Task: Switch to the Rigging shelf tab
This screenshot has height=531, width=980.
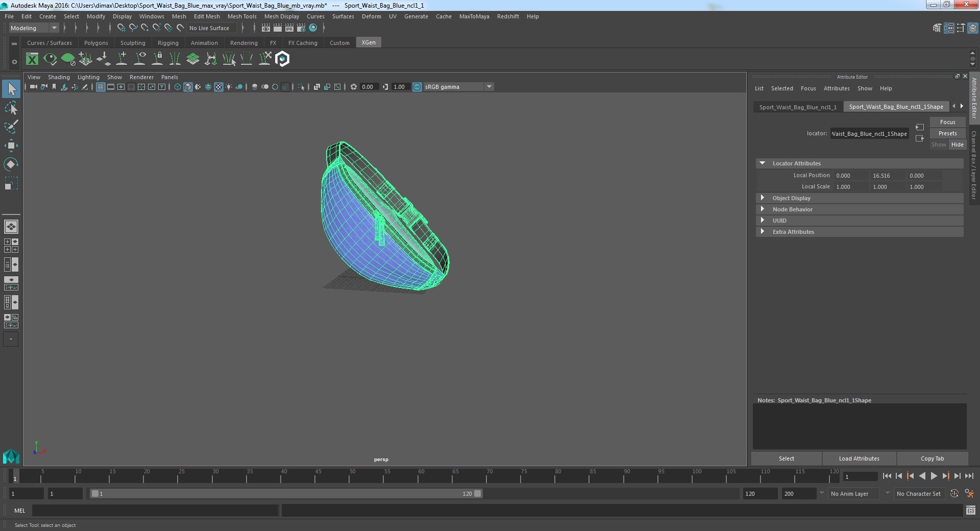Action: [x=168, y=43]
